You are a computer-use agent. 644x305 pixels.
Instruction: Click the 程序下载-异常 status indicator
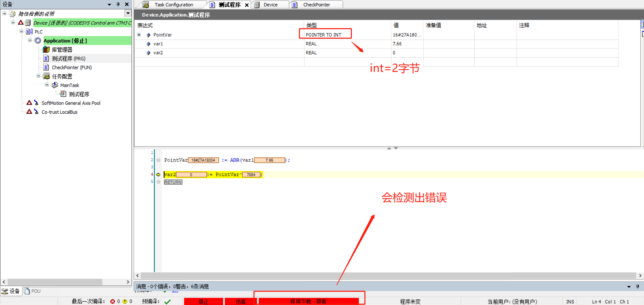click(308, 301)
